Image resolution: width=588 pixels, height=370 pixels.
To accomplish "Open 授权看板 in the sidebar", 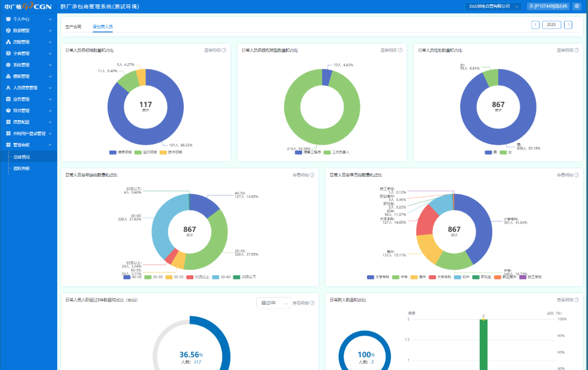I will (x=22, y=169).
